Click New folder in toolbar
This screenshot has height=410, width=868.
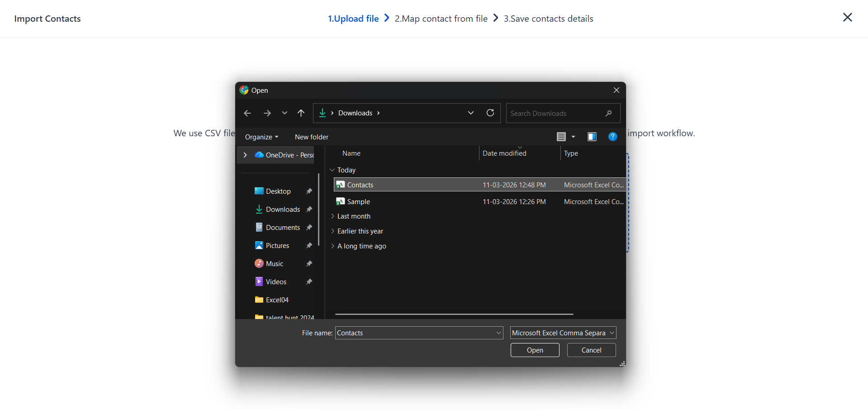tap(312, 137)
